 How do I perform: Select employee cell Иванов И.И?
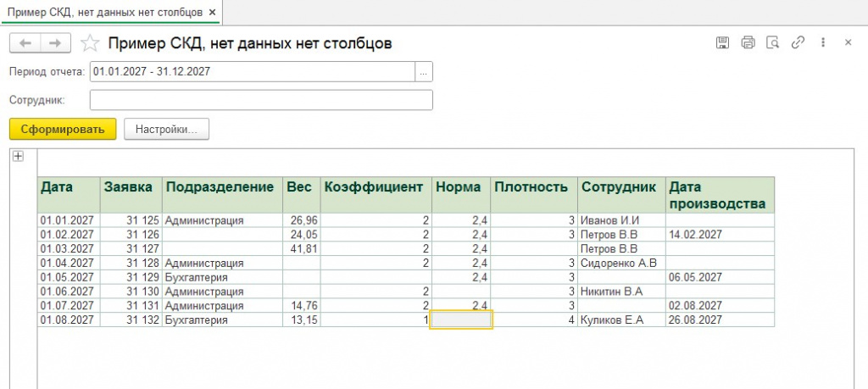coord(621,220)
